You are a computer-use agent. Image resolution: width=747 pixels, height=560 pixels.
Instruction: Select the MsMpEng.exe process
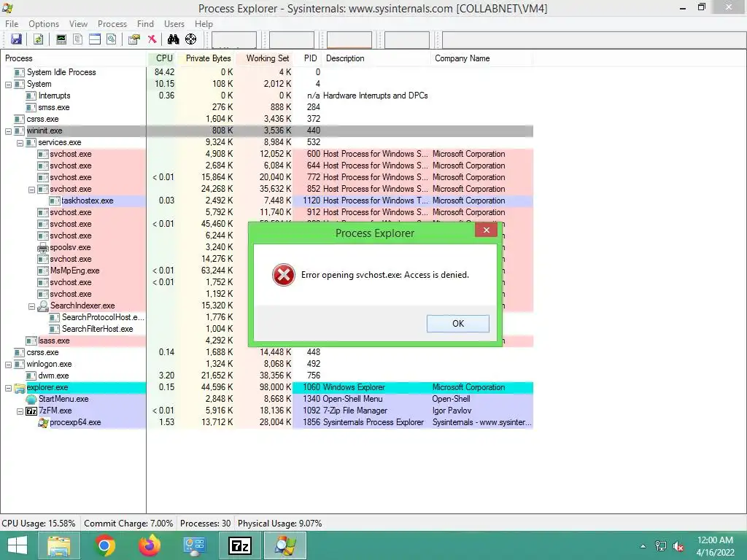point(75,271)
